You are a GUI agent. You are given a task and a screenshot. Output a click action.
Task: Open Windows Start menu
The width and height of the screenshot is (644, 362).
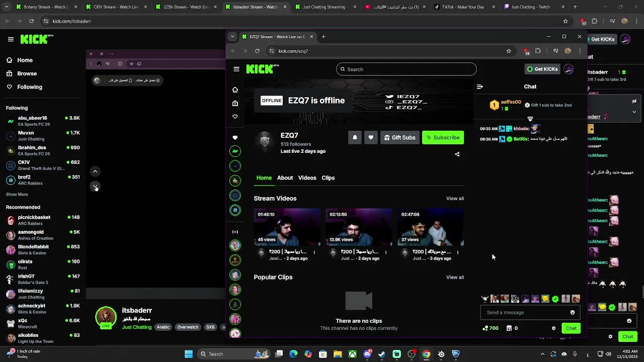click(189, 354)
